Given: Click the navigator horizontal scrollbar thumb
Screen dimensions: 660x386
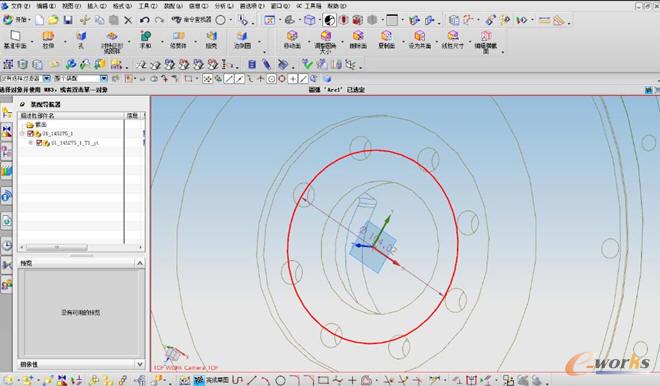Looking at the screenshot, I should 57,248.
